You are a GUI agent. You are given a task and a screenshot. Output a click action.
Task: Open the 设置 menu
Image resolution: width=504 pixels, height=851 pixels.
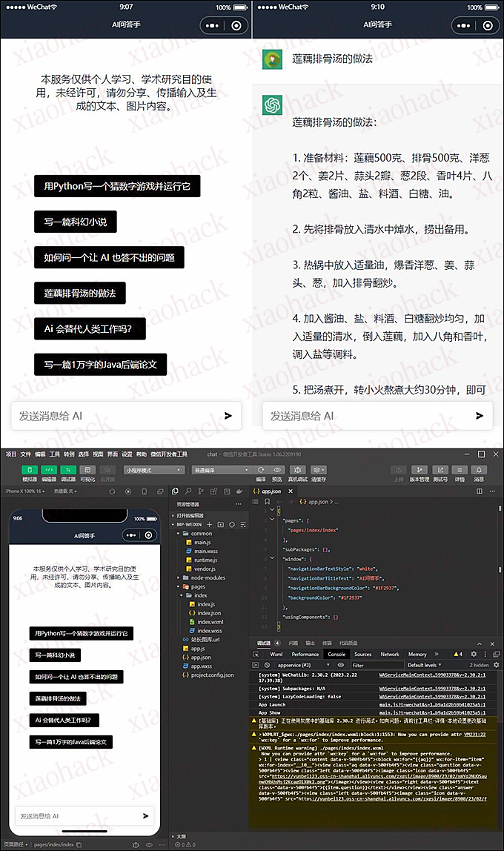(x=127, y=454)
